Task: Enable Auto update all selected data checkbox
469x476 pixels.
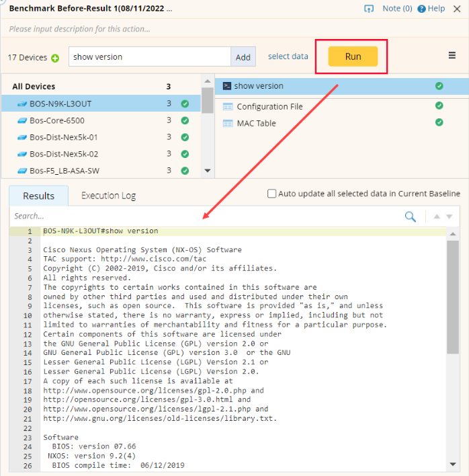Action: coord(272,194)
